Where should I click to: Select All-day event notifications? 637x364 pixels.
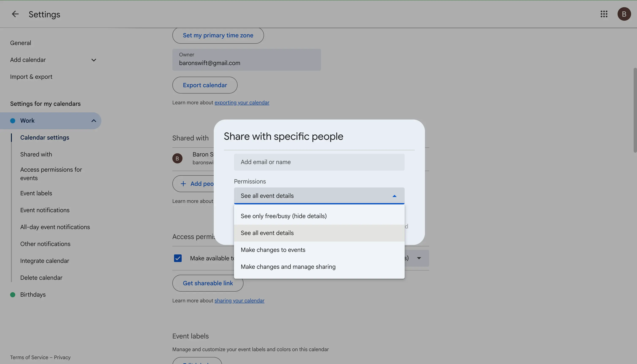(55, 227)
